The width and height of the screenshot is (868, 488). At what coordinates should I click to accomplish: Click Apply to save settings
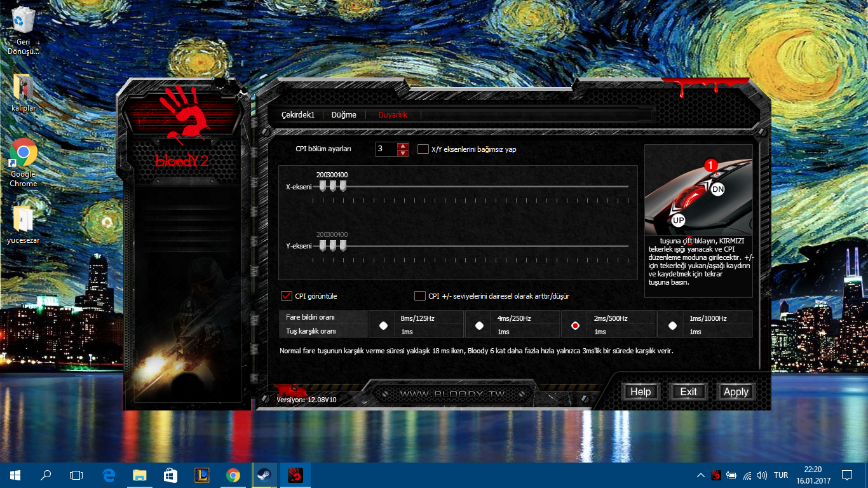736,392
